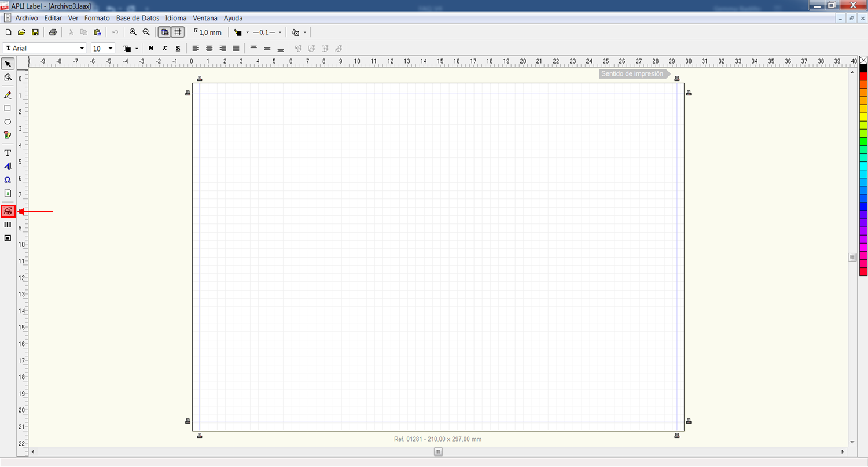Viewport: 868px width, 467px height.
Task: Toggle snap to objects button
Action: 165,32
